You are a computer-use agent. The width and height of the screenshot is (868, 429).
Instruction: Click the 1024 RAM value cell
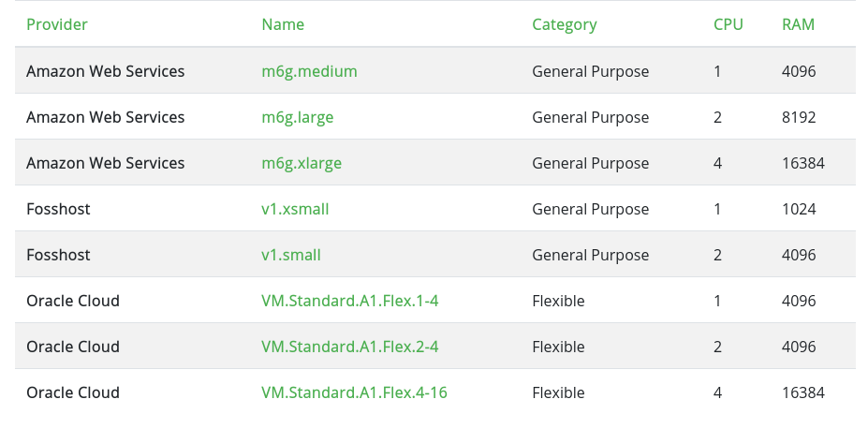pos(799,209)
